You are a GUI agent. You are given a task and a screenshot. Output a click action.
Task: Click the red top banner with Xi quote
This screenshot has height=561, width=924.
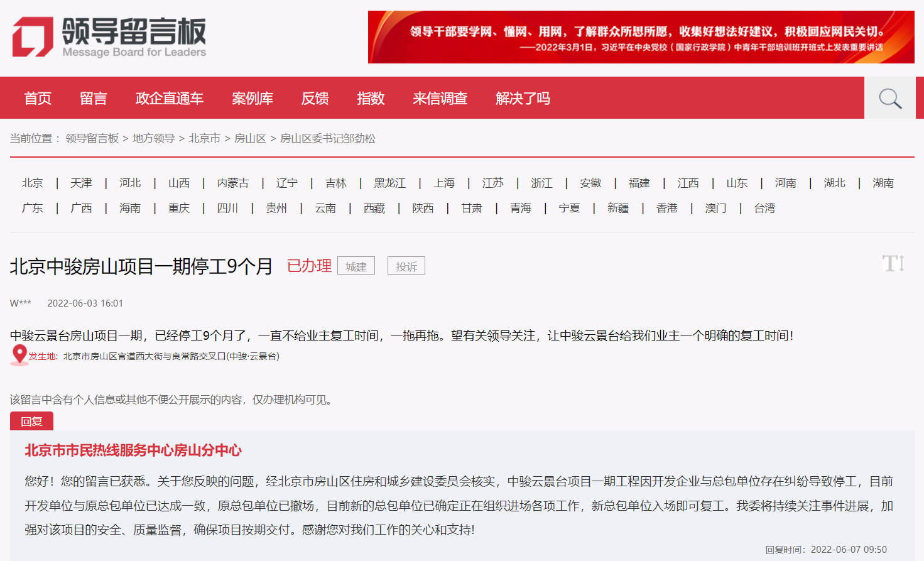tap(641, 36)
